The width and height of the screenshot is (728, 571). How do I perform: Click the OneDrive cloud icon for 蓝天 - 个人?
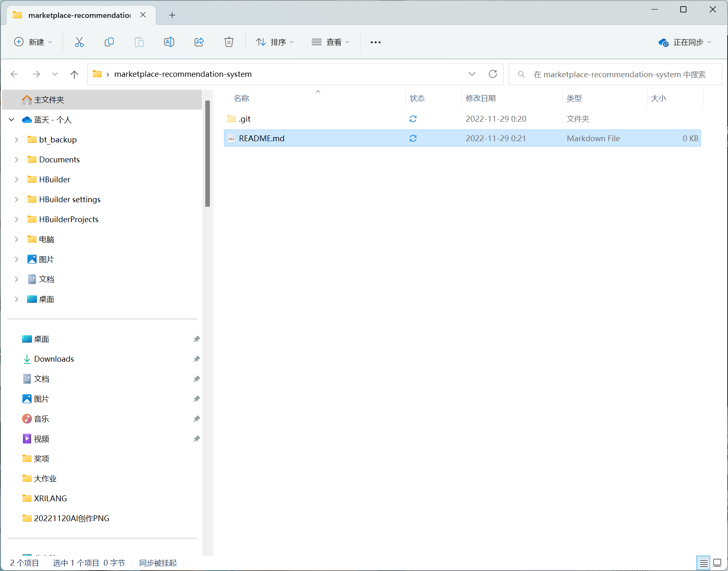tap(27, 120)
